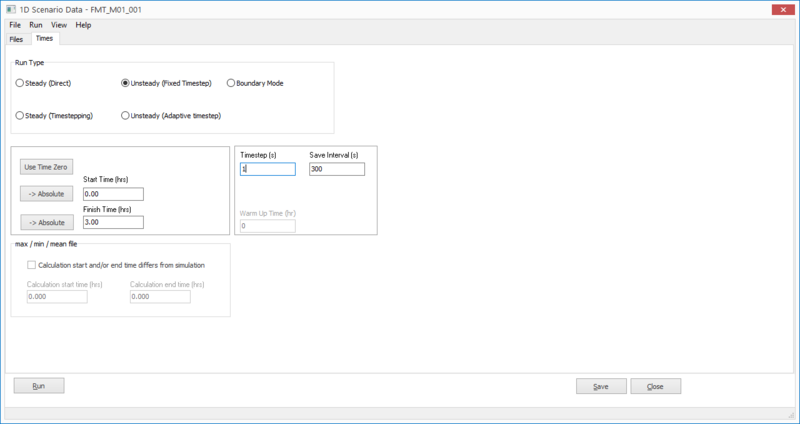Click the Save Interval (s) field
800x424 pixels.
337,169
